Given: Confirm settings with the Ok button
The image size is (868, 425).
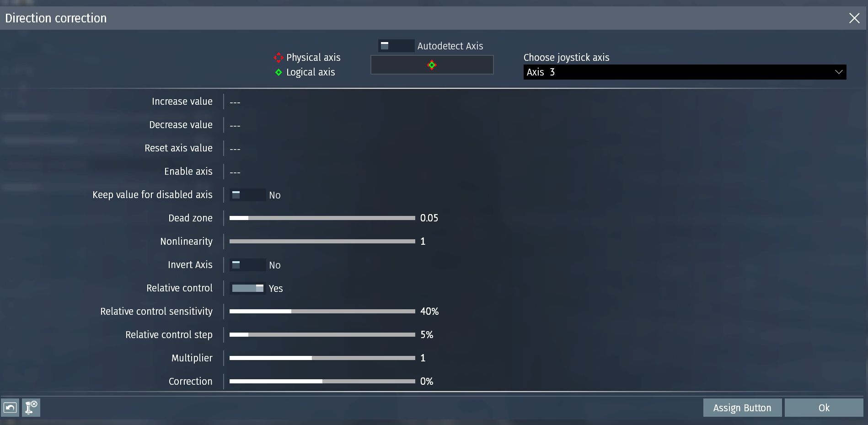Looking at the screenshot, I should [x=824, y=408].
